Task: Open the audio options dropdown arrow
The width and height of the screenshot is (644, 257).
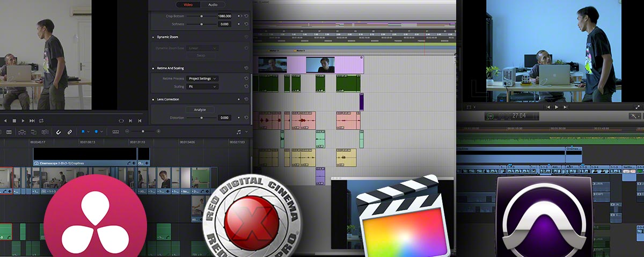Action: coord(246,132)
